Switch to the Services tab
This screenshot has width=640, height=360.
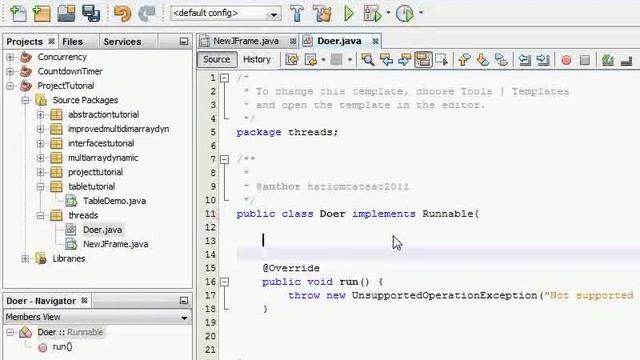pyautogui.click(x=122, y=42)
